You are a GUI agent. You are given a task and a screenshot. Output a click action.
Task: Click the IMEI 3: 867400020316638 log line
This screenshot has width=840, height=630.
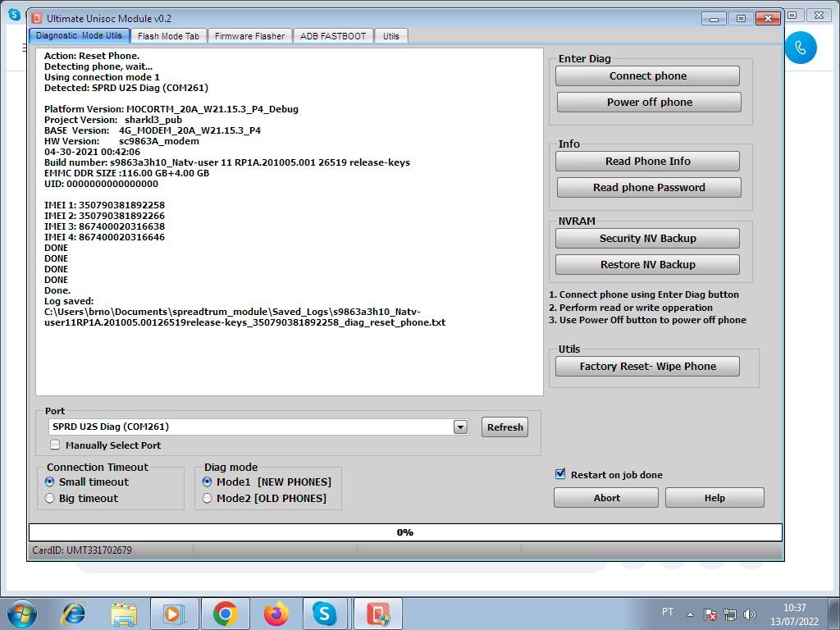point(104,226)
